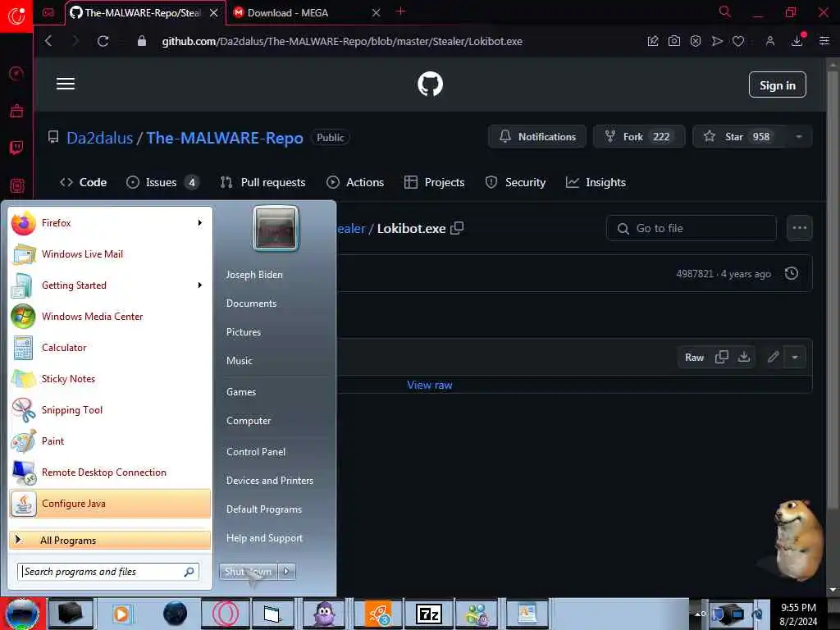Click the GitHub Octocat logo
The height and width of the screenshot is (630, 840).
[x=430, y=84]
